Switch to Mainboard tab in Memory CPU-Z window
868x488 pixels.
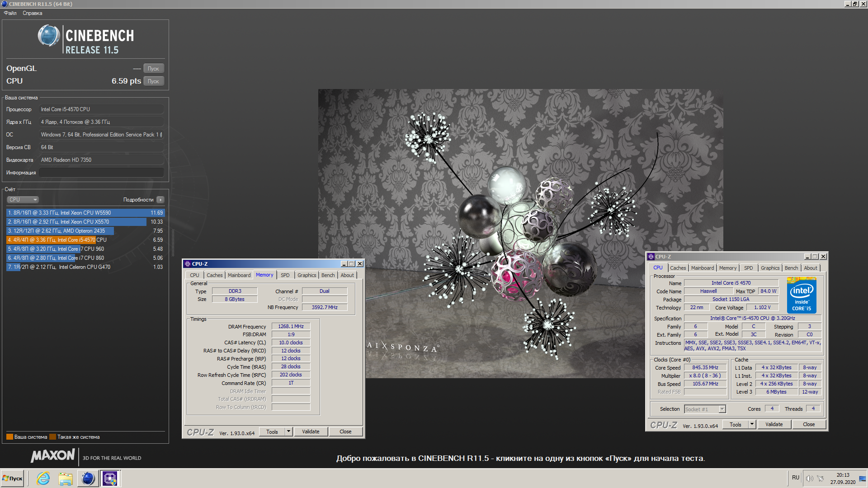[x=239, y=275]
